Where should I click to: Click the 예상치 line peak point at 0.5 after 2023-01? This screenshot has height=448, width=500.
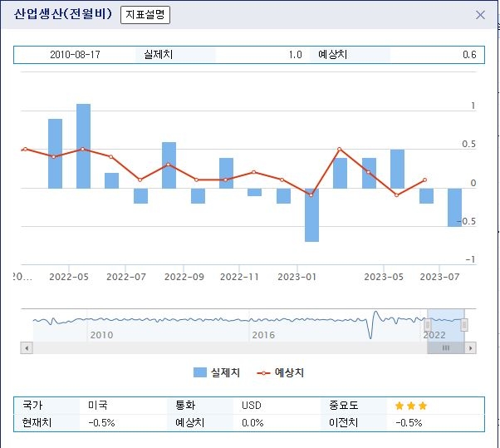point(339,149)
